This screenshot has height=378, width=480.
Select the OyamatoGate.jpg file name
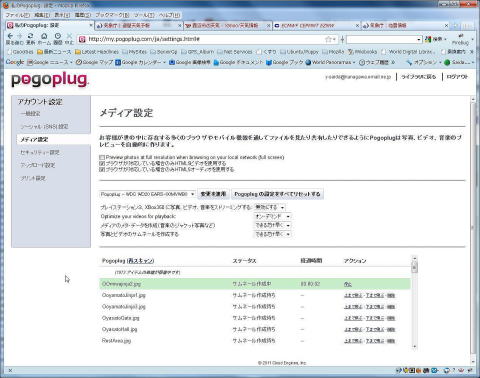[121, 318]
